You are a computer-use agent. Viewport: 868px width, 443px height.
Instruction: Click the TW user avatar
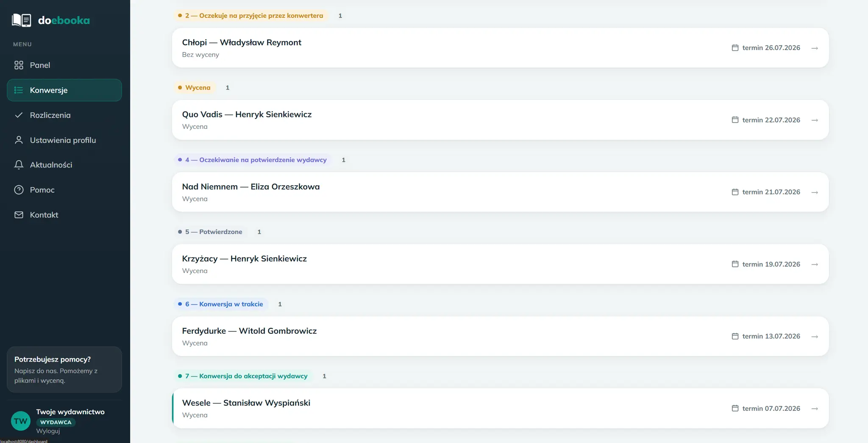point(20,421)
